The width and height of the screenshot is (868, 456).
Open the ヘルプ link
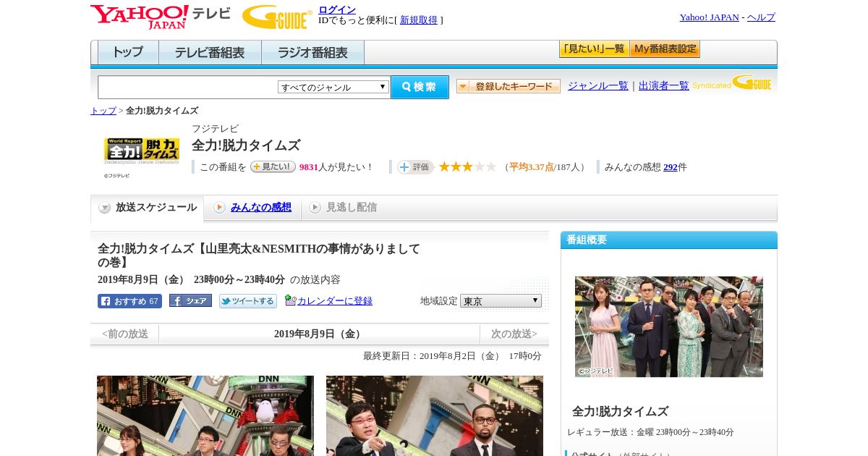click(761, 17)
